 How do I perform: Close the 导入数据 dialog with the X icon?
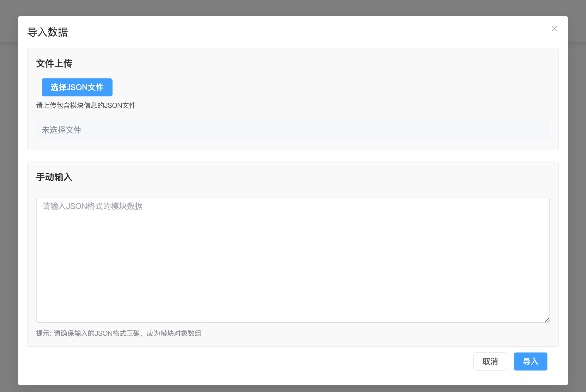click(554, 29)
